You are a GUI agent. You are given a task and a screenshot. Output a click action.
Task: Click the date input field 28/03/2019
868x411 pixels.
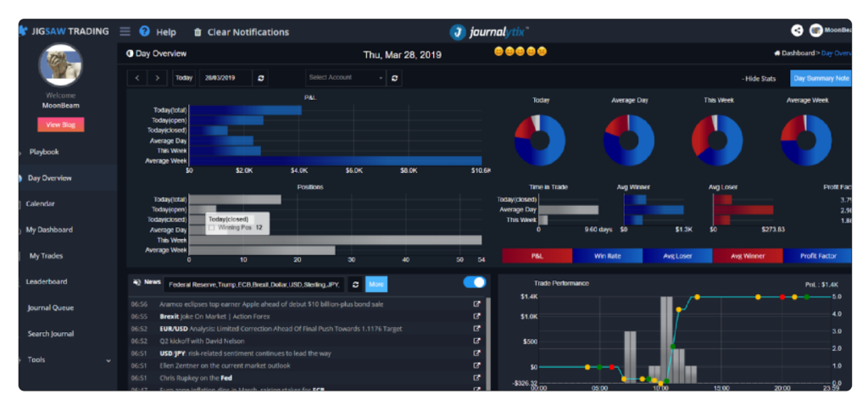tap(225, 77)
